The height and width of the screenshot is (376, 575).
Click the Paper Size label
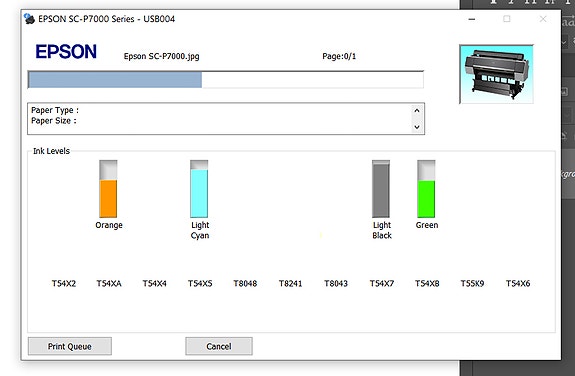click(x=54, y=121)
